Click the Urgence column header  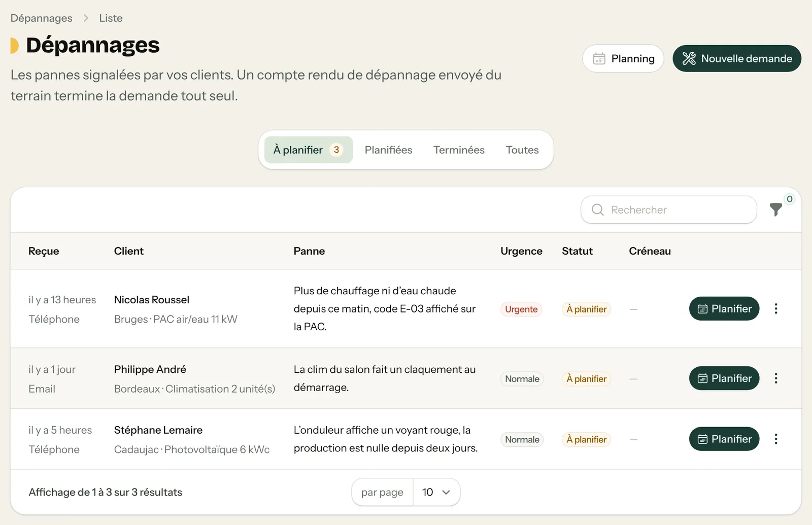[521, 251]
